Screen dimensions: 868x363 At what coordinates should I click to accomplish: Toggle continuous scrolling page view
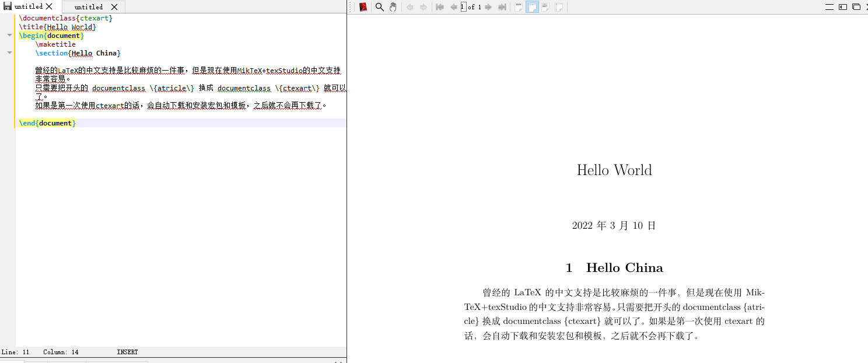coord(559,7)
